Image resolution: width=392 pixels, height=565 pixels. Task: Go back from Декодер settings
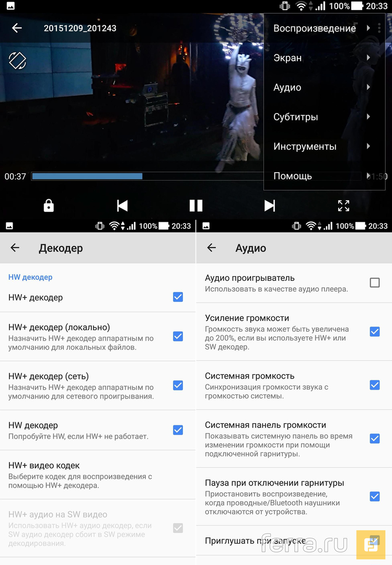[15, 247]
